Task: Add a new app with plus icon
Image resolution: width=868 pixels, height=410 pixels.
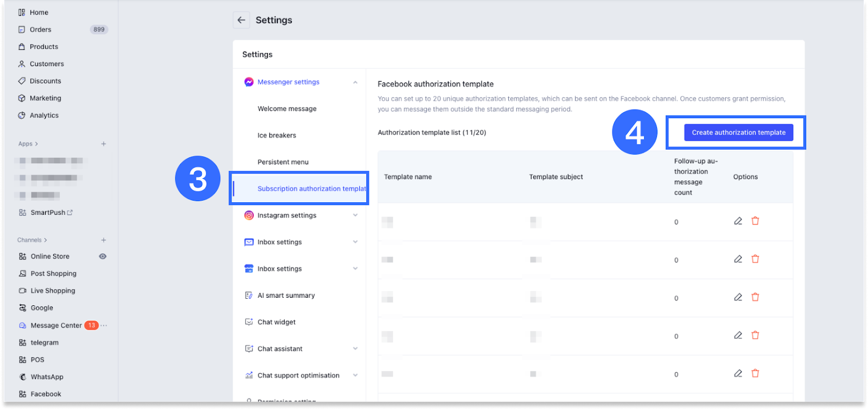Action: coord(104,144)
